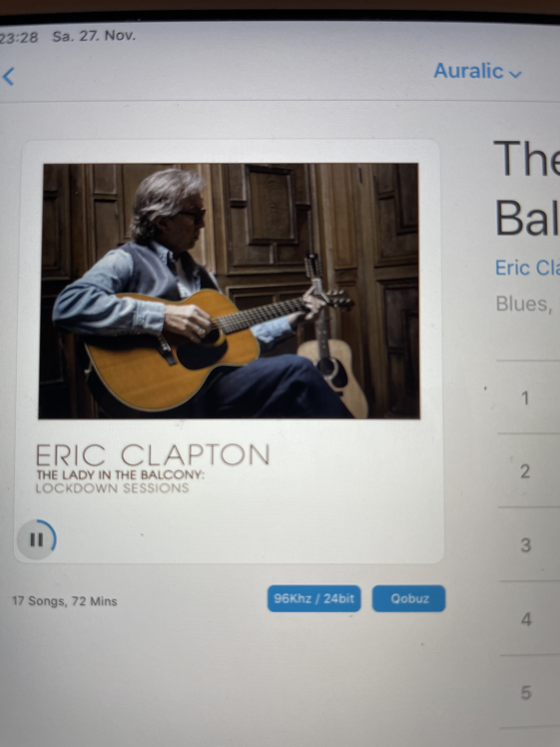Play track number 3

click(x=525, y=545)
